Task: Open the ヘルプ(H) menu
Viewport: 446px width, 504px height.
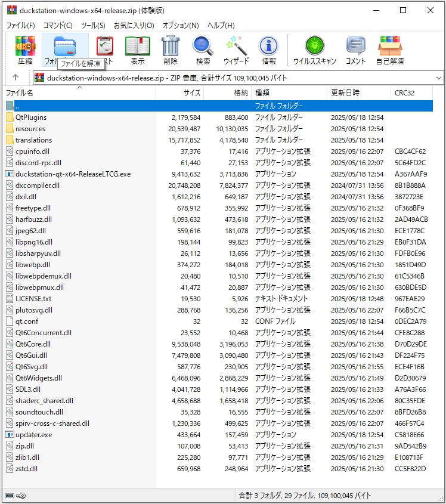Action: tap(221, 26)
